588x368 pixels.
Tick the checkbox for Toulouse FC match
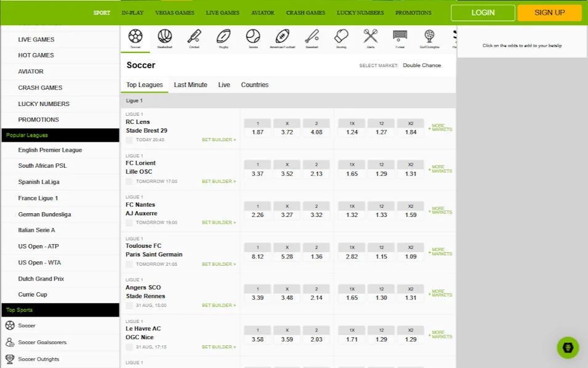pyautogui.click(x=129, y=264)
